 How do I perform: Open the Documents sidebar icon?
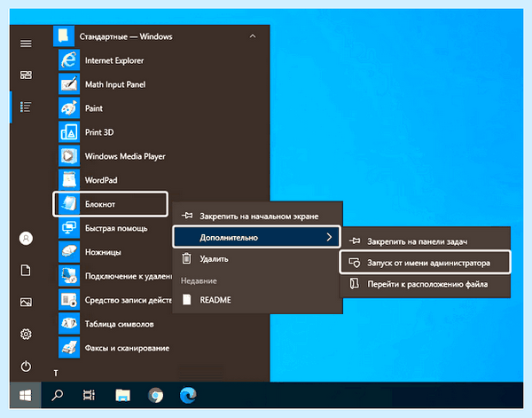pos(26,271)
